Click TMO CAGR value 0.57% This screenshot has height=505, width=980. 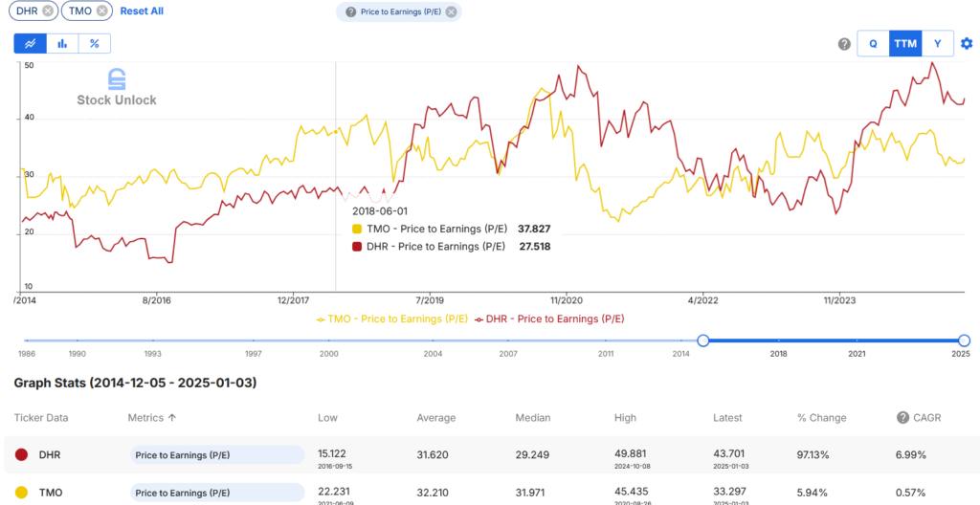911,493
